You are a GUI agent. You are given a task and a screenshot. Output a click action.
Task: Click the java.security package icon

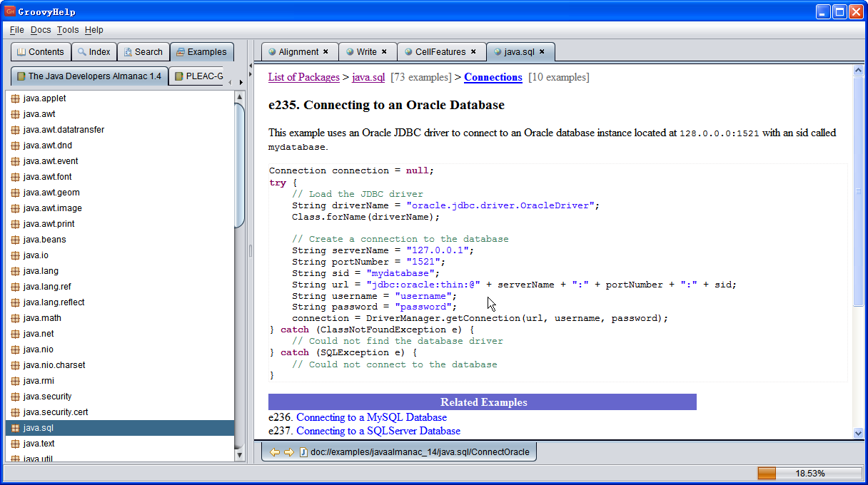click(x=15, y=397)
